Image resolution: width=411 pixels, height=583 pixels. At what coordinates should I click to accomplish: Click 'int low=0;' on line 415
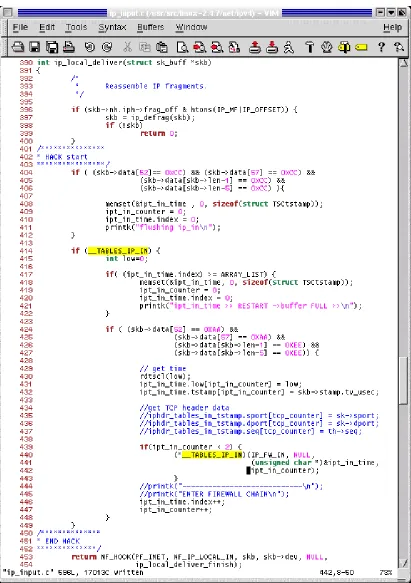pyautogui.click(x=126, y=259)
